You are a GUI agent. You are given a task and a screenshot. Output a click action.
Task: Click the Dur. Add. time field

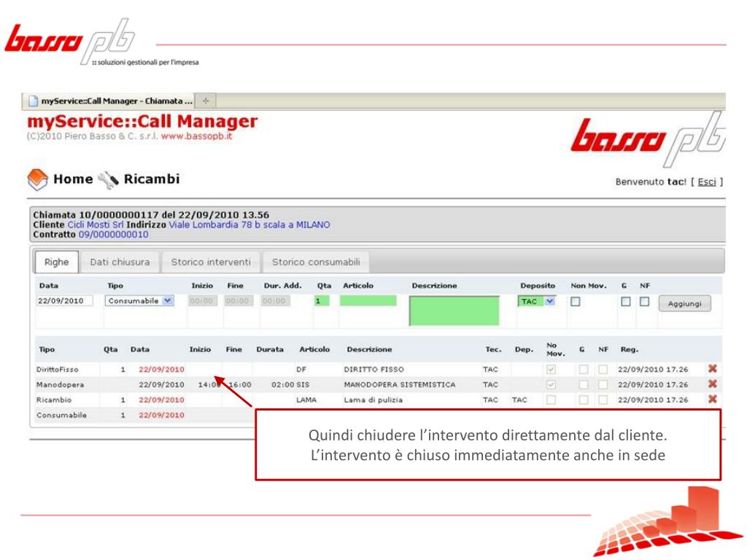pos(275,301)
